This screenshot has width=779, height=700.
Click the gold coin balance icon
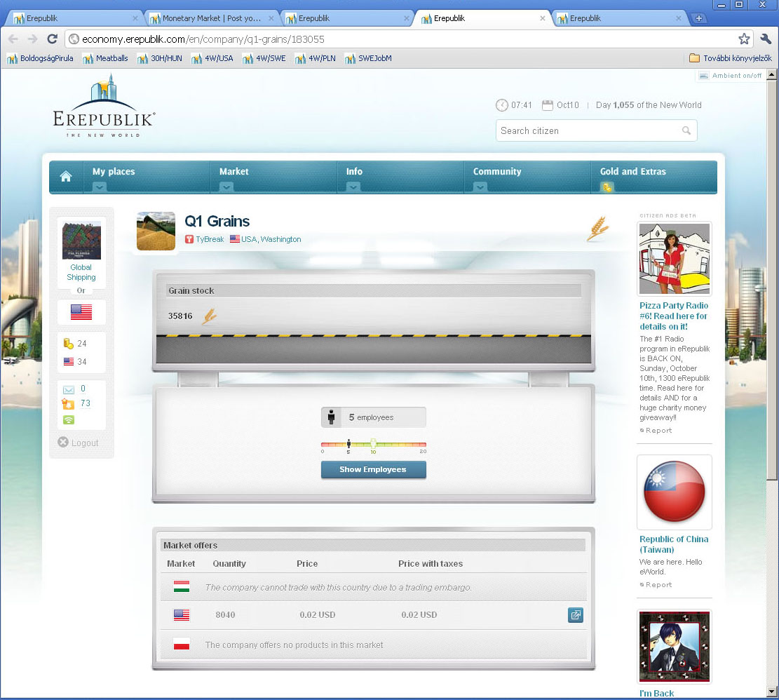[69, 344]
